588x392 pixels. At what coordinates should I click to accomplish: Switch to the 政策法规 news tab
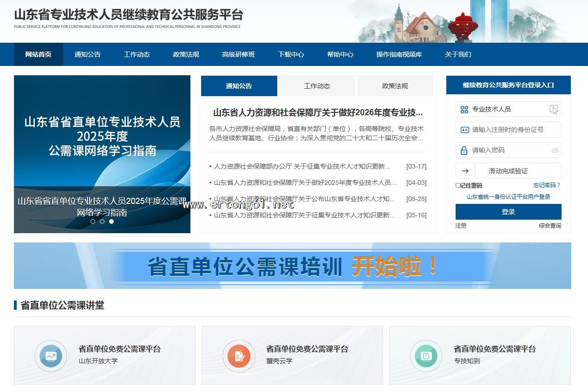(395, 86)
